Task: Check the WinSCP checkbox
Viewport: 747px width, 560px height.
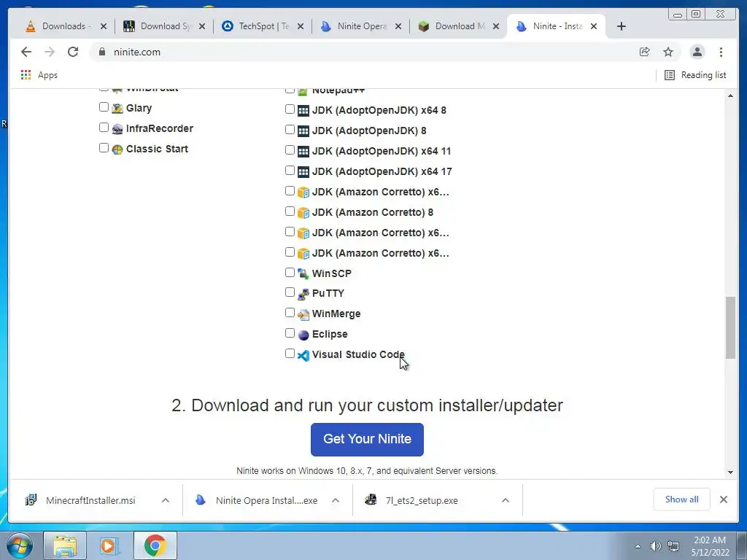Action: [290, 273]
